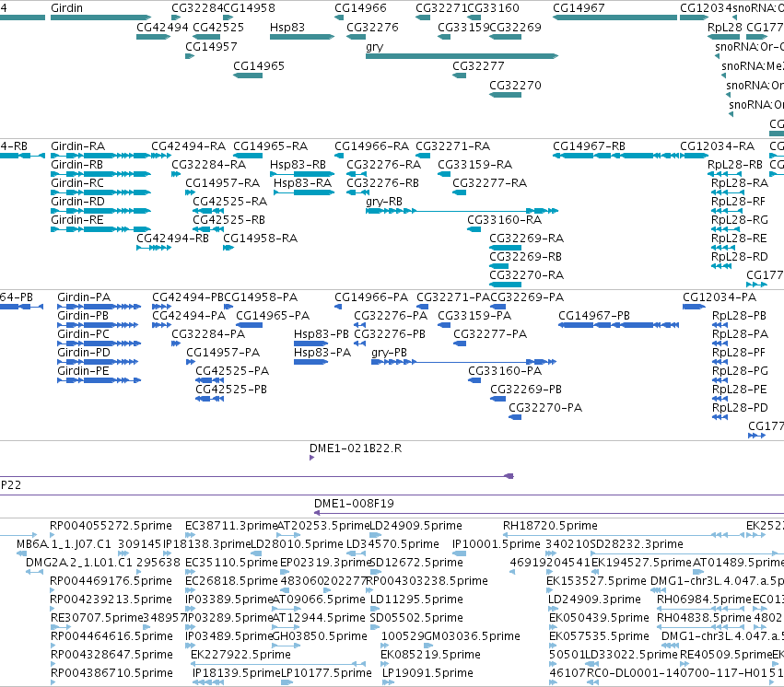Image resolution: width=784 pixels, height=687 pixels.
Task: Select transcript CG42525-RA
Action: point(208,211)
